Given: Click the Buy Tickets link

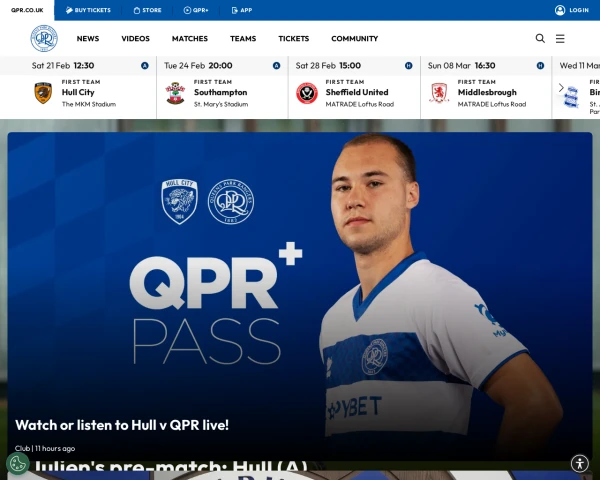Looking at the screenshot, I should coord(88,10).
